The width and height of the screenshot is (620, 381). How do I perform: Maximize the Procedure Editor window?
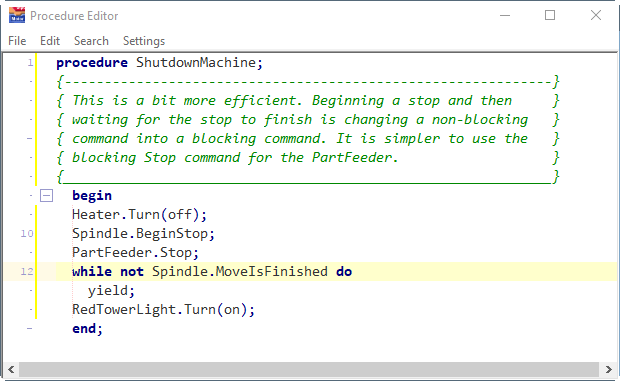tap(550, 15)
